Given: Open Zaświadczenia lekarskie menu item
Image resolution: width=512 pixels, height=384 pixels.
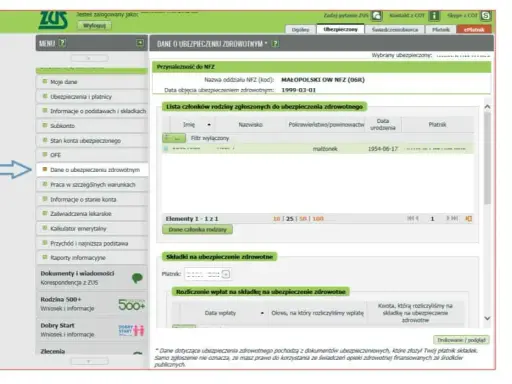Looking at the screenshot, I should pyautogui.click(x=92, y=214).
